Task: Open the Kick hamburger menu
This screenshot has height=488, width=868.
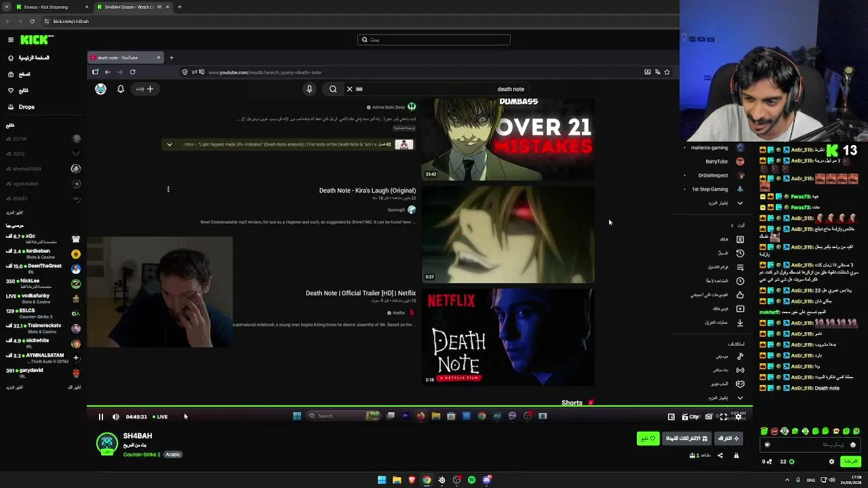Action: 11,40
